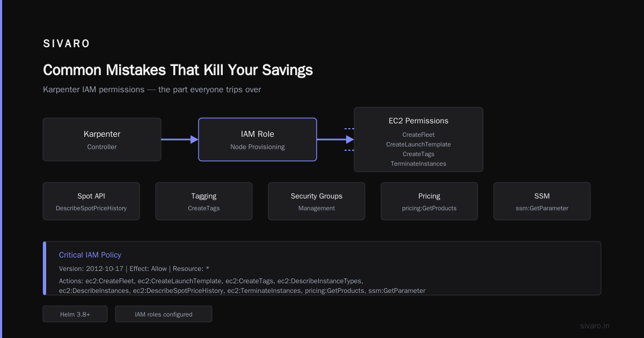Click the arrow from IAM Role to EC2 Permissions
The width and height of the screenshot is (644, 338).
(335, 139)
